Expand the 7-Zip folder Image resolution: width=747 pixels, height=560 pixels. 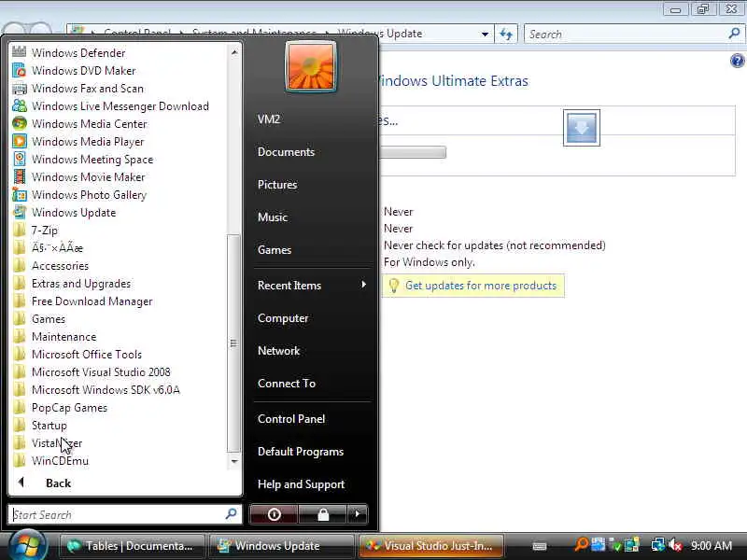click(35, 231)
